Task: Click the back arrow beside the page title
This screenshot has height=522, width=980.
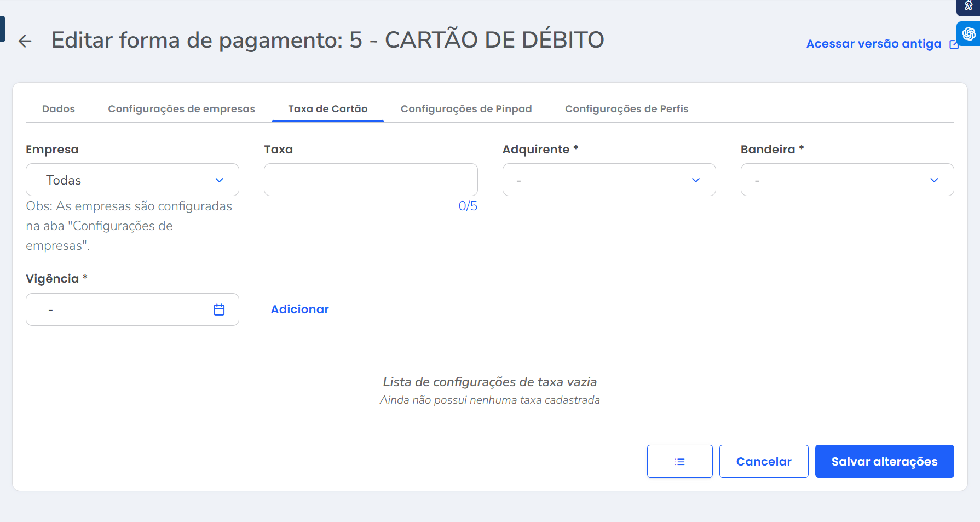Action: (x=25, y=41)
